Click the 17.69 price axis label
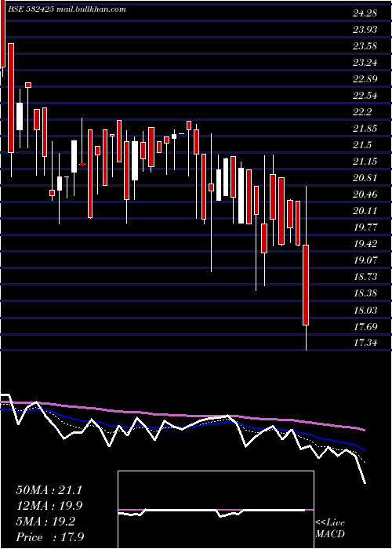392x549 pixels. coord(365,327)
